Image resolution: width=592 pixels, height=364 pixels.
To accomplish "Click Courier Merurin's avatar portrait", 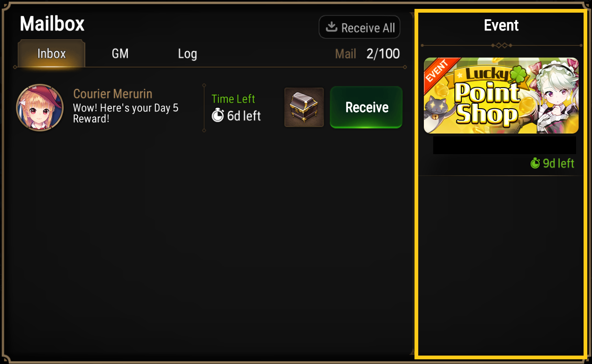I will point(40,108).
